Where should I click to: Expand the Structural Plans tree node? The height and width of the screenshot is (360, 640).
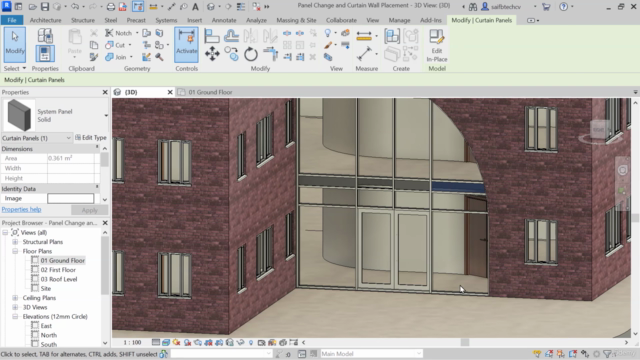pyautogui.click(x=15, y=242)
